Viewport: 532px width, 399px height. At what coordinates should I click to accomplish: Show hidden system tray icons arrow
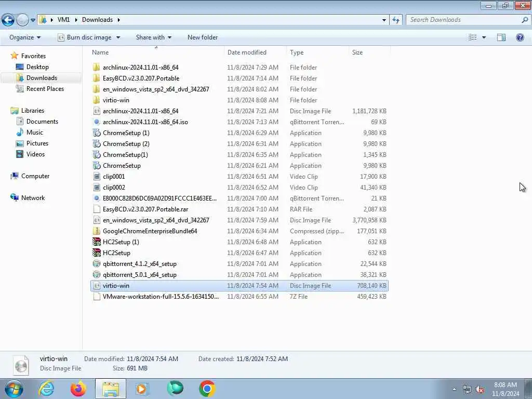[454, 389]
